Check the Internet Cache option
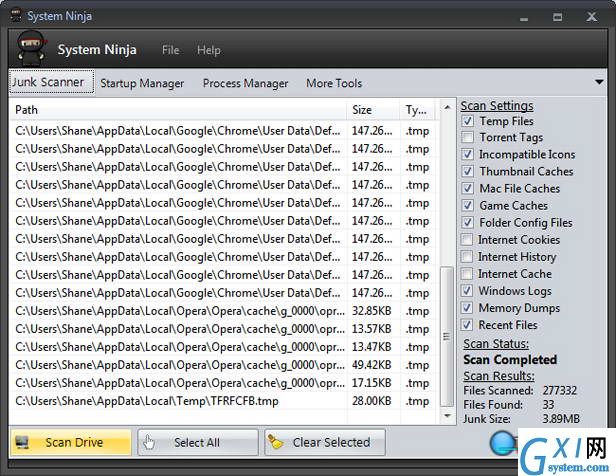The width and height of the screenshot is (616, 476). 467,274
